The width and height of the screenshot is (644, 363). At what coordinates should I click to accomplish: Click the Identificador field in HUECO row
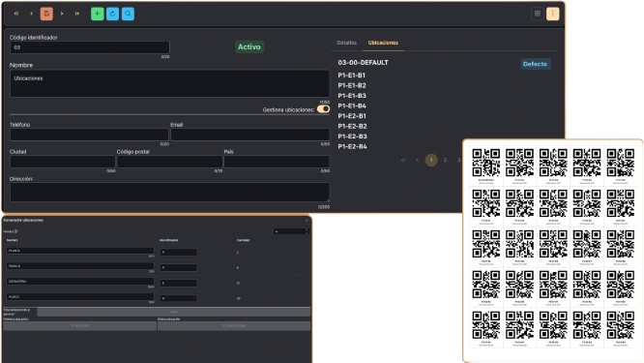pyautogui.click(x=178, y=298)
